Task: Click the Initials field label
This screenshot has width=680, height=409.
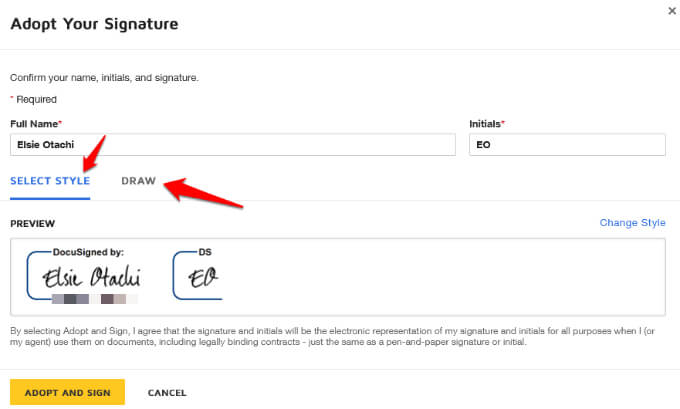Action: click(x=487, y=123)
